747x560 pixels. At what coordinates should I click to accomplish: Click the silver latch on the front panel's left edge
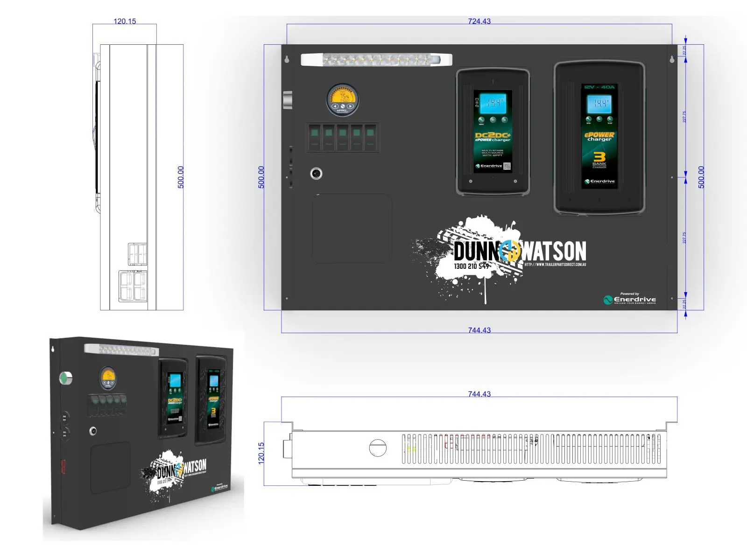pos(288,100)
